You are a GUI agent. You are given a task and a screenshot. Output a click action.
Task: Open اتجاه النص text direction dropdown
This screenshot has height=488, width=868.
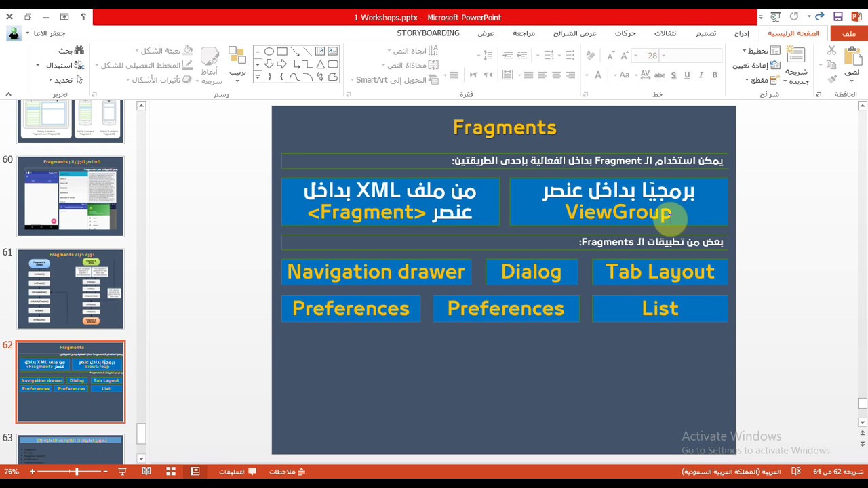coord(413,51)
